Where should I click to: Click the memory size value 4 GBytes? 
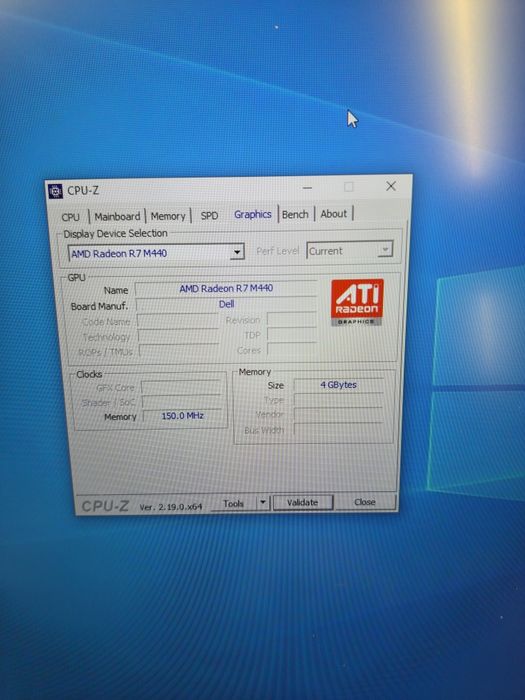point(338,385)
